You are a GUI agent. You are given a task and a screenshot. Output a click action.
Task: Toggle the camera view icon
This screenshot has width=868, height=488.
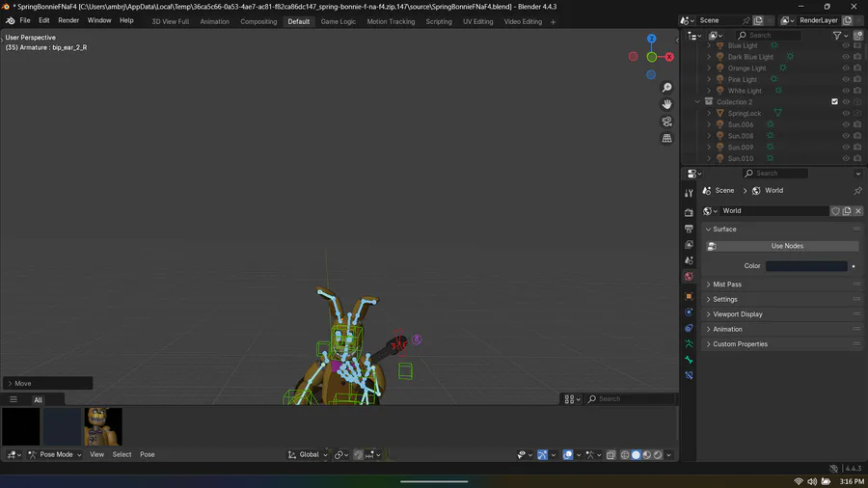pos(667,122)
